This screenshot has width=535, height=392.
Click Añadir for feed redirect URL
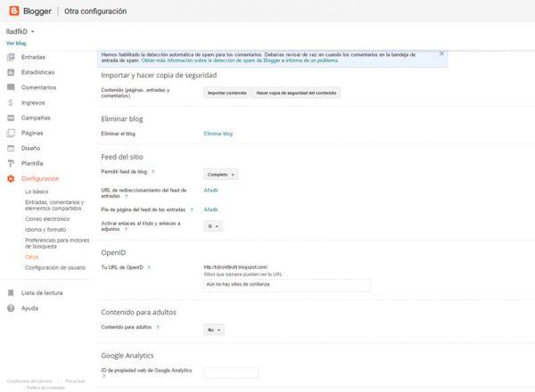[x=210, y=190]
